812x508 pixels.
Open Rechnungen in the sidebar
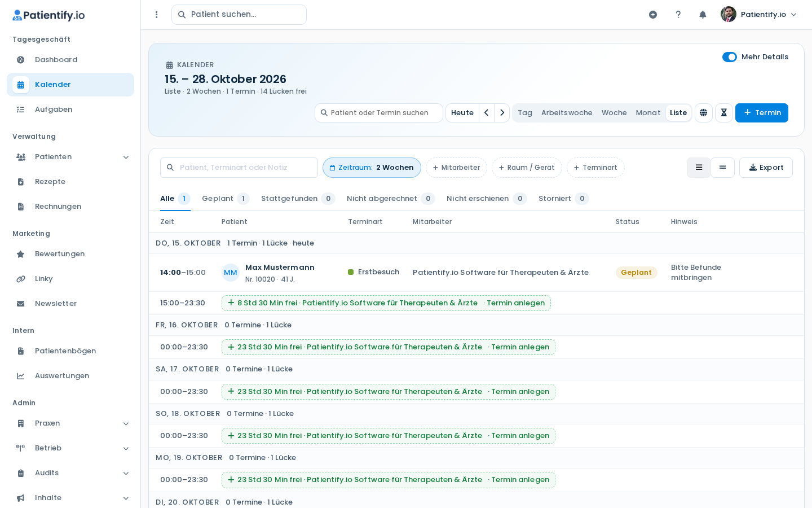click(x=70, y=207)
